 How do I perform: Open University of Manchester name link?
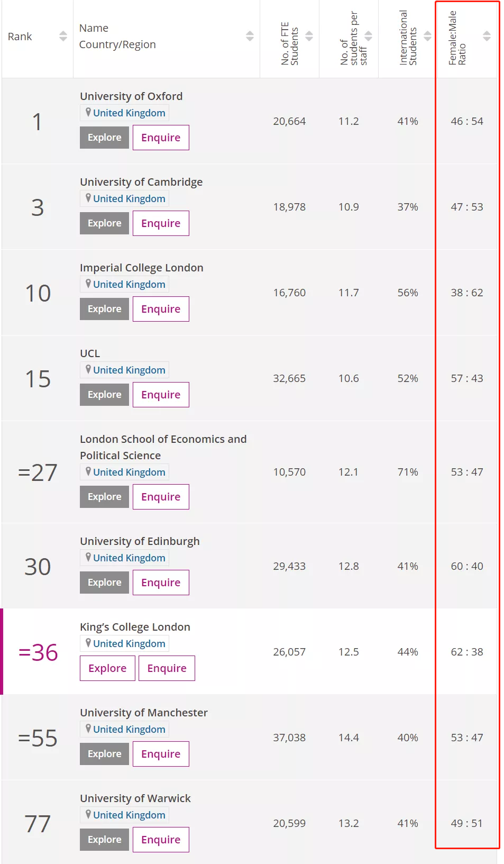(x=144, y=713)
